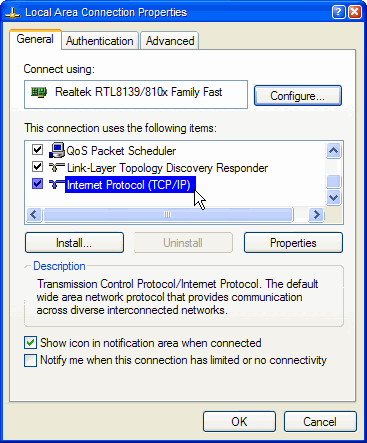Click the horizontal scroll right arrow

(x=316, y=215)
